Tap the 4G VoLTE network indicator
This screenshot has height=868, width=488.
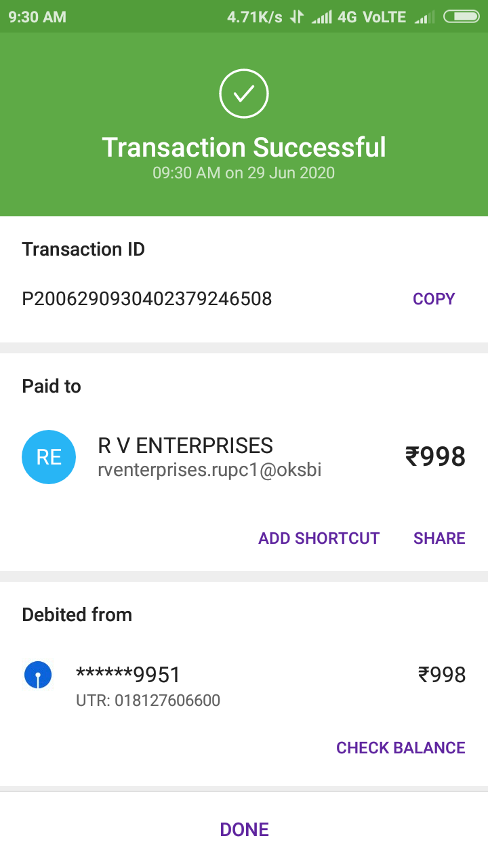click(371, 17)
